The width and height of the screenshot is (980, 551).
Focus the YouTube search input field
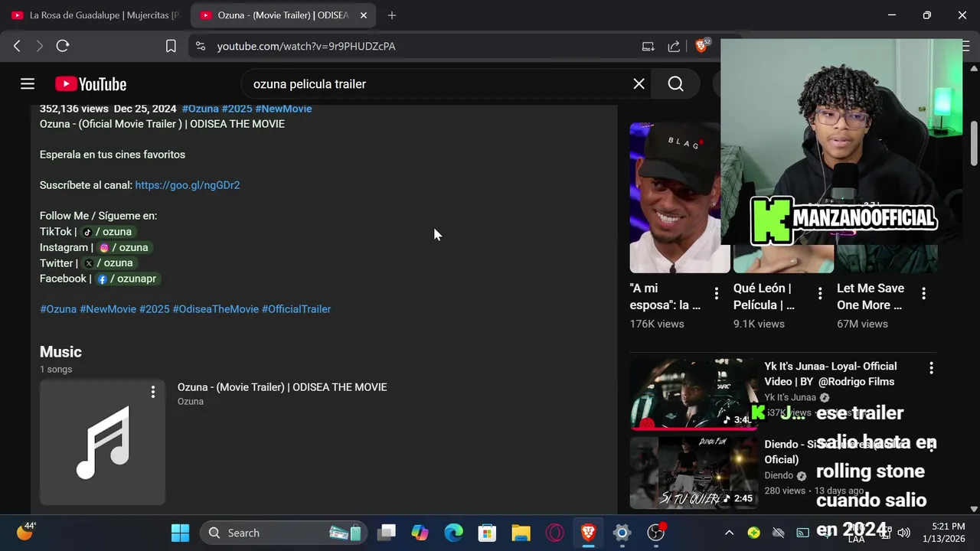436,84
